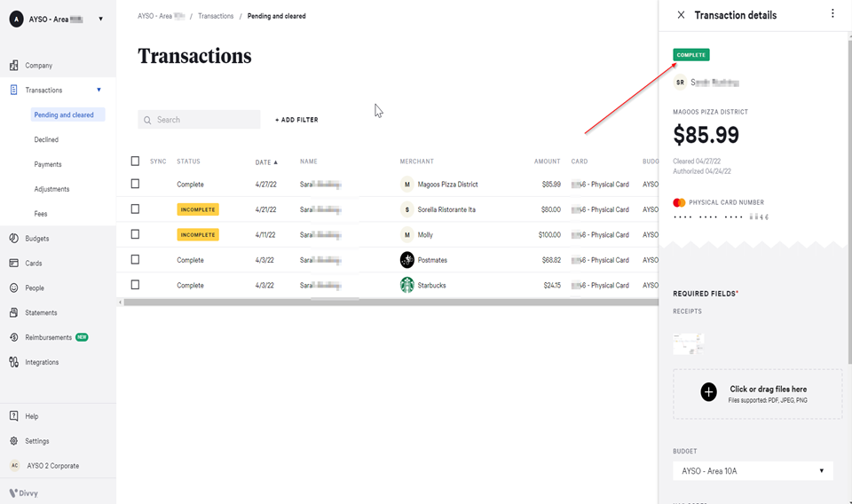Viewport: 852px width, 504px height.
Task: Open the Budgets sidebar icon
Action: [14, 239]
